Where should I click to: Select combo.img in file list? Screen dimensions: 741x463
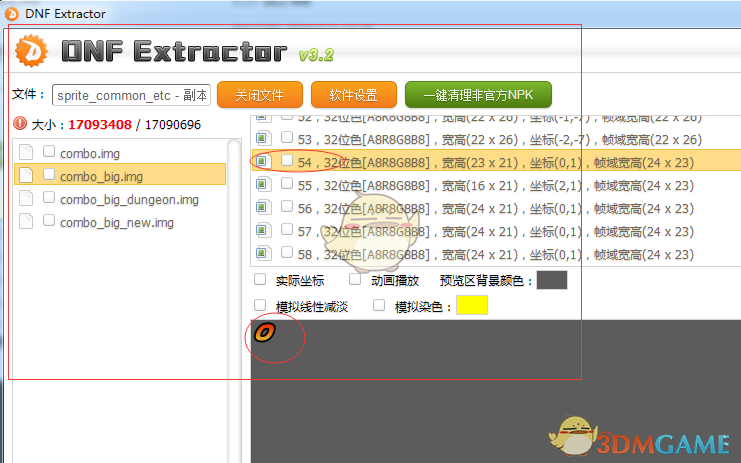point(120,153)
